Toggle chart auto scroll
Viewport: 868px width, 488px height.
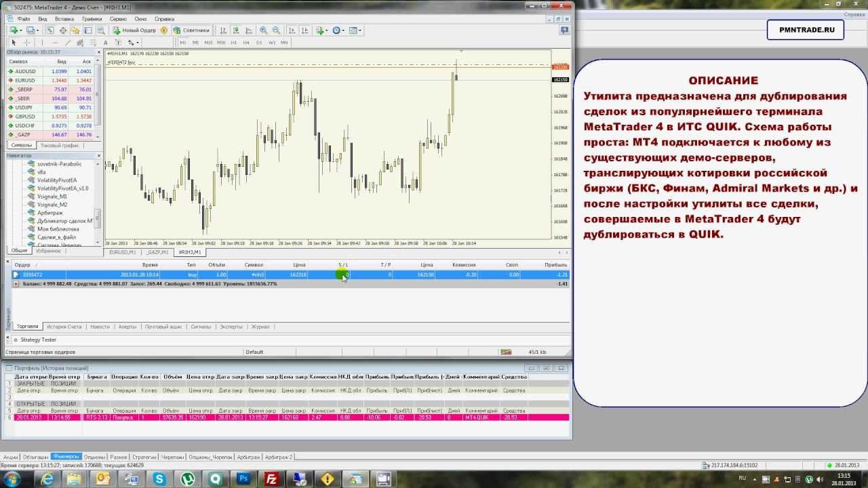click(x=292, y=30)
